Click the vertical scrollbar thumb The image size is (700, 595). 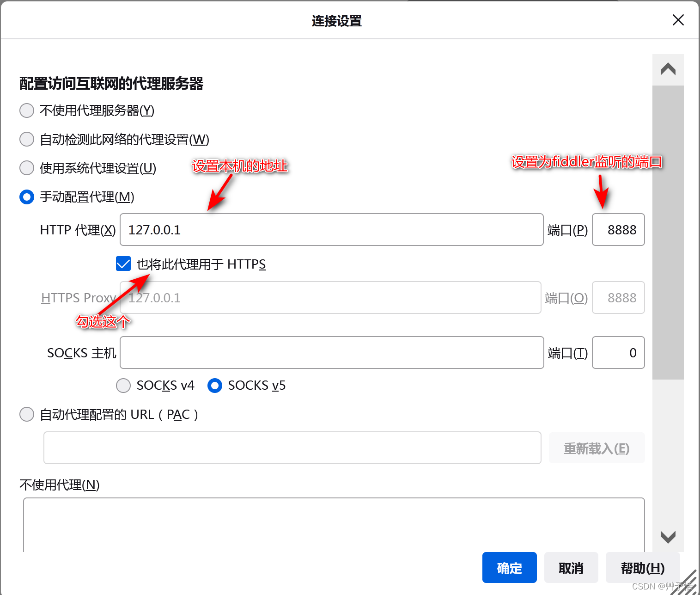tap(668, 233)
